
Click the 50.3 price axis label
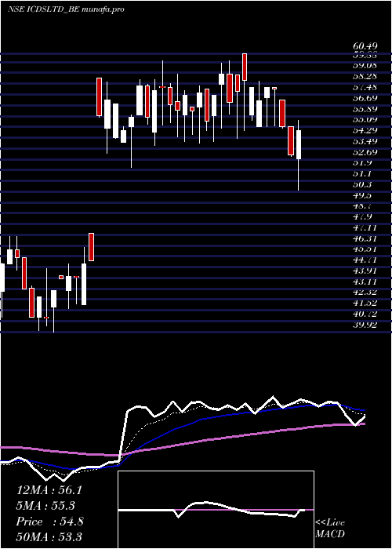362,185
